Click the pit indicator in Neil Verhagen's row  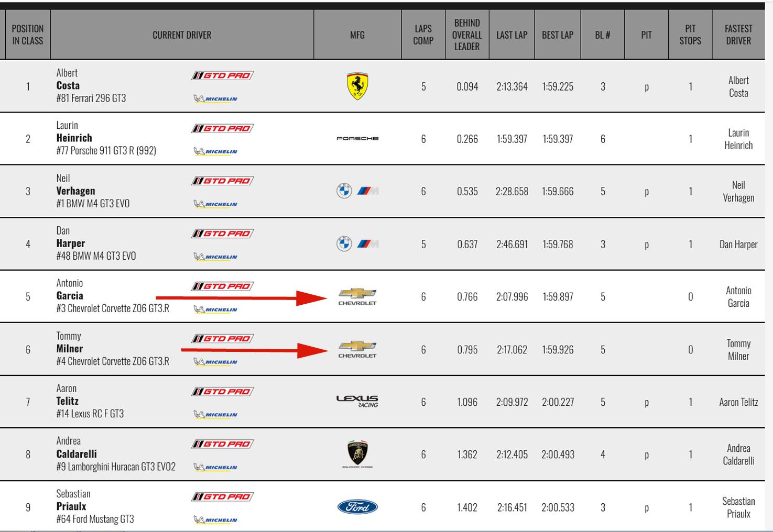tap(647, 192)
